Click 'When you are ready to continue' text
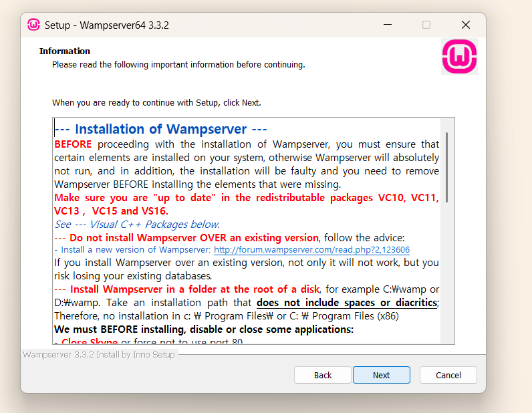 click(156, 102)
